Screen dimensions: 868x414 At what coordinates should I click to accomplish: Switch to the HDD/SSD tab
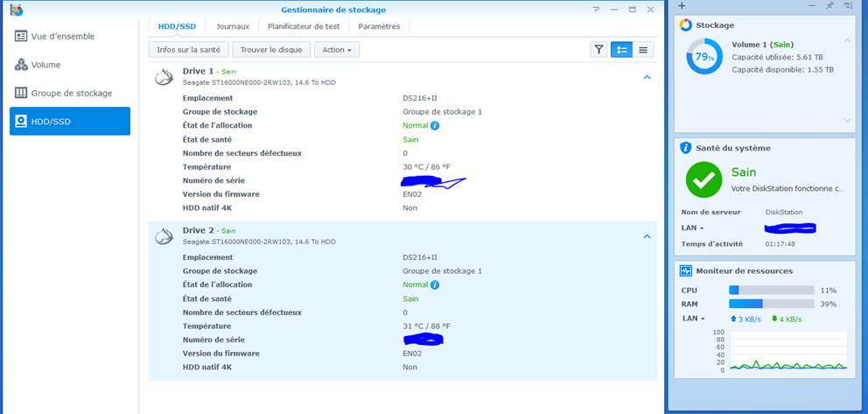coord(177,26)
